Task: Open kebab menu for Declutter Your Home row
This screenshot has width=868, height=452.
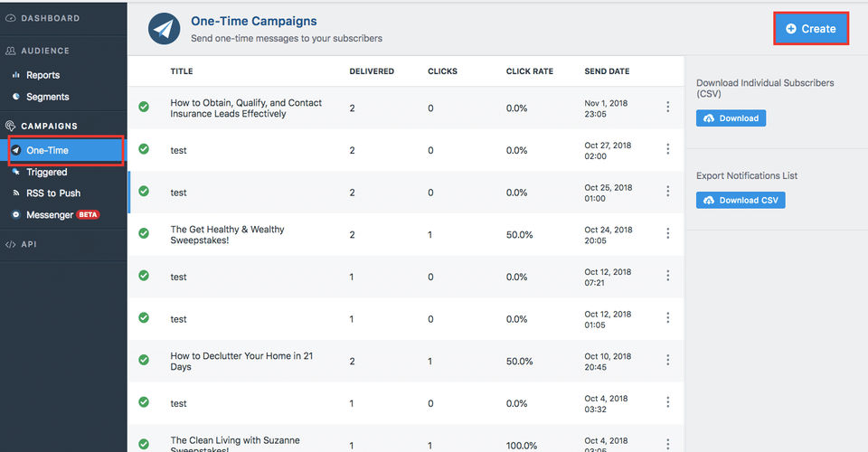Action: coord(668,360)
